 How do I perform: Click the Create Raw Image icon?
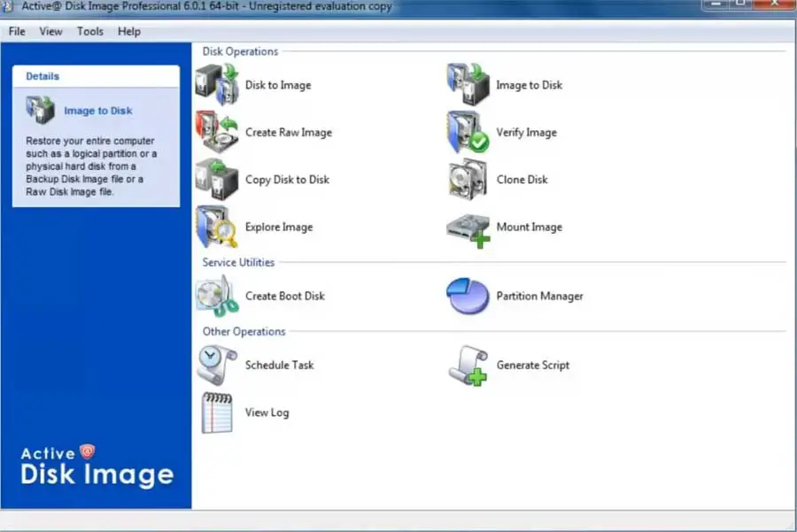pyautogui.click(x=217, y=132)
